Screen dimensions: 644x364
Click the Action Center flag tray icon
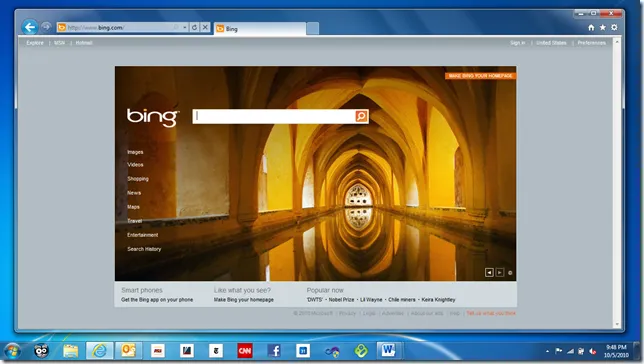pyautogui.click(x=559, y=351)
